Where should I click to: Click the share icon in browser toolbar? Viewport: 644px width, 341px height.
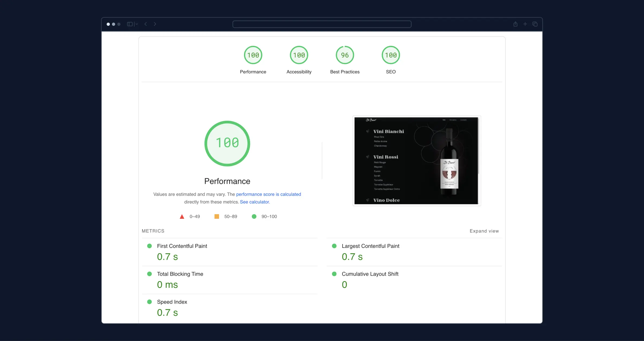pyautogui.click(x=515, y=24)
